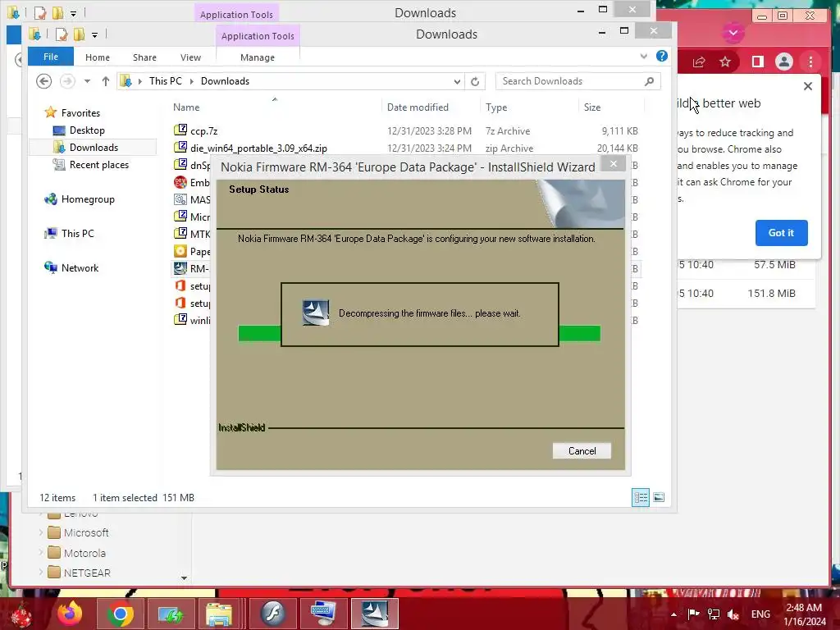Cancel the Nokia Firmware installation
840x630 pixels.
click(x=582, y=450)
